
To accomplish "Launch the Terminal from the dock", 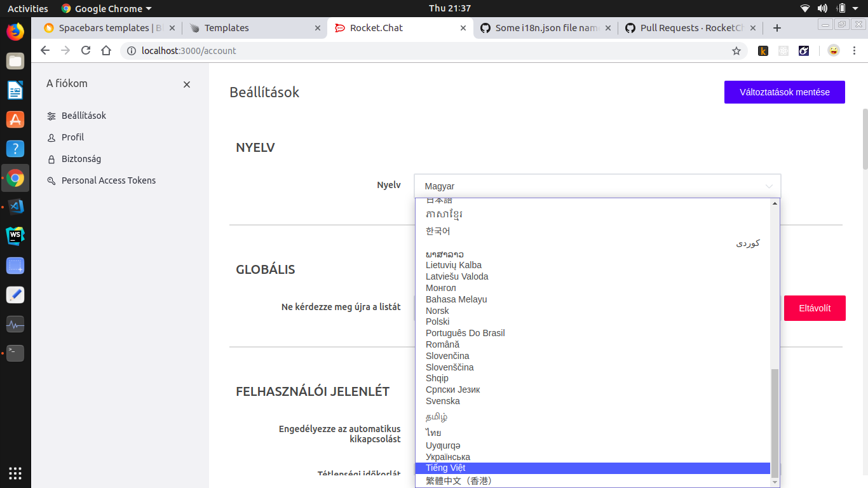I will 15,353.
